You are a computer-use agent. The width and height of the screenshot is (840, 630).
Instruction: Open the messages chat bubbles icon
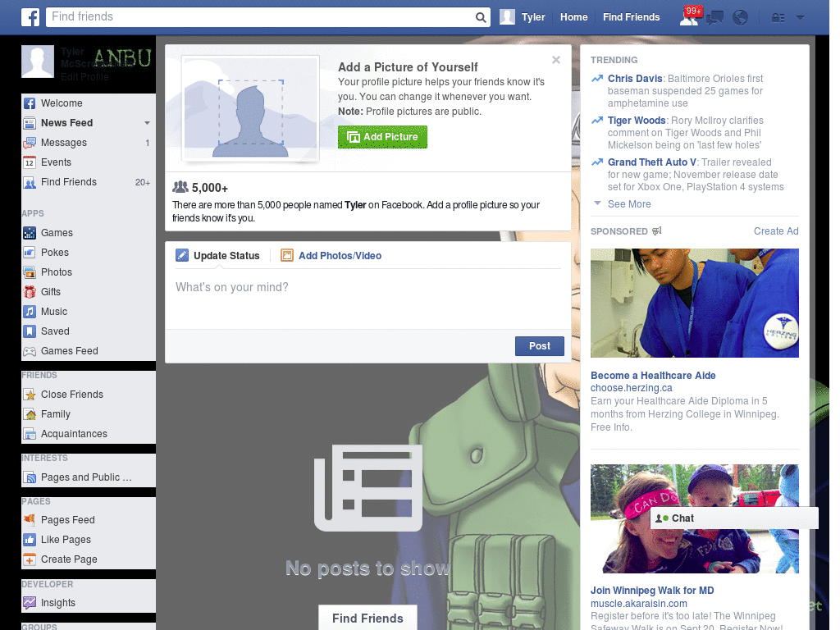(x=714, y=18)
